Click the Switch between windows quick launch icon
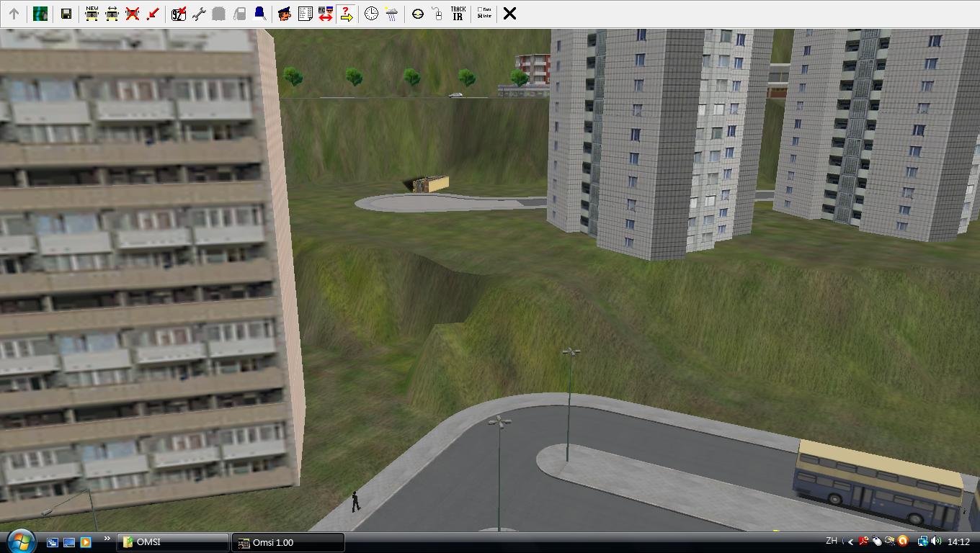 pyautogui.click(x=53, y=542)
